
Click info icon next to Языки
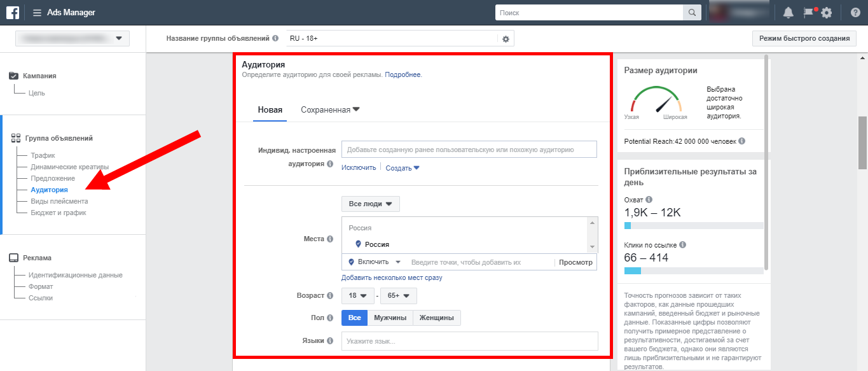330,341
